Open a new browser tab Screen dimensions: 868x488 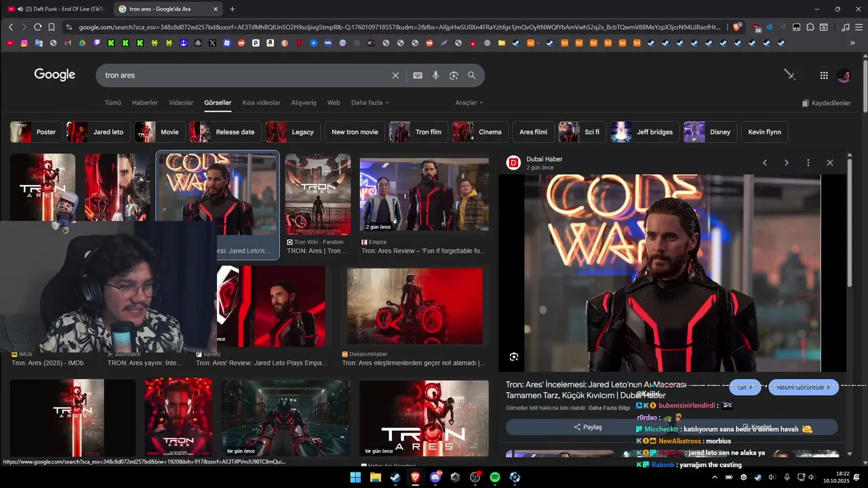point(232,9)
